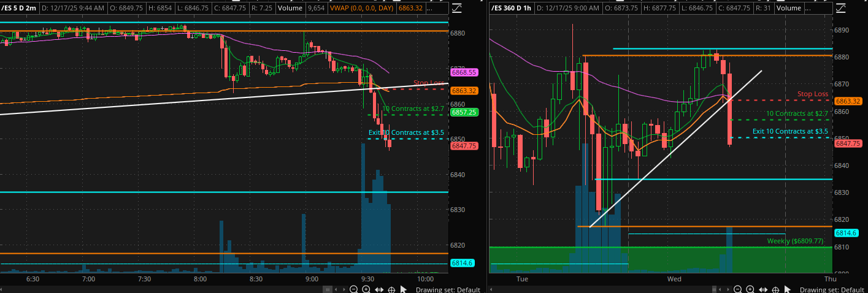This screenshot has width=868, height=293.
Task: Select '10 Contracts at $2.7' label on 2m chart
Action: (x=414, y=108)
